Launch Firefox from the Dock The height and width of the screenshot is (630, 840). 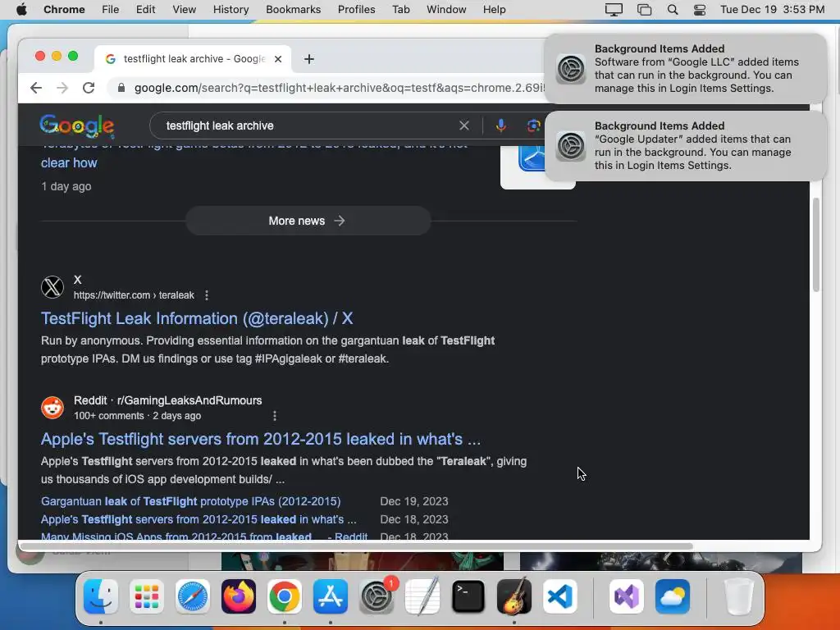pos(239,596)
